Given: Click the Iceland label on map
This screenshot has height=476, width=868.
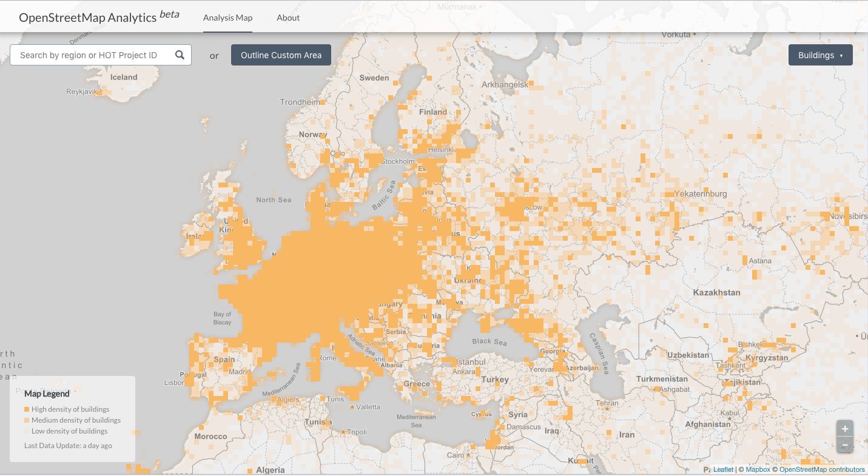Looking at the screenshot, I should 124,77.
